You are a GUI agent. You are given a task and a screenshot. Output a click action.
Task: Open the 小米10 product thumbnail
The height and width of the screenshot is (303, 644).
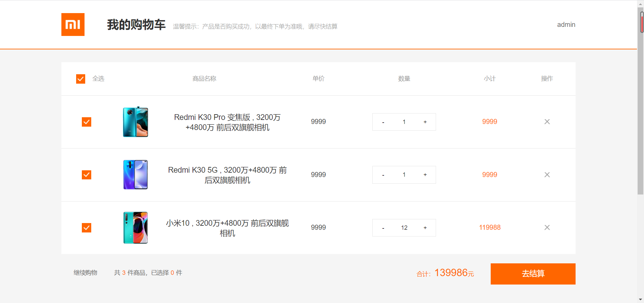pyautogui.click(x=136, y=228)
